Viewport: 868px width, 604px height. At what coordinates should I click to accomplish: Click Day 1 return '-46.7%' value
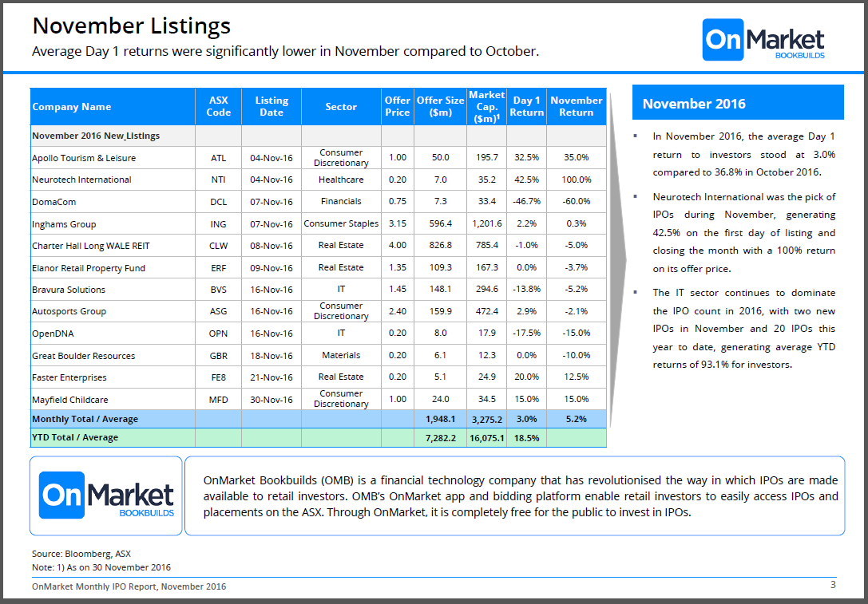click(527, 201)
